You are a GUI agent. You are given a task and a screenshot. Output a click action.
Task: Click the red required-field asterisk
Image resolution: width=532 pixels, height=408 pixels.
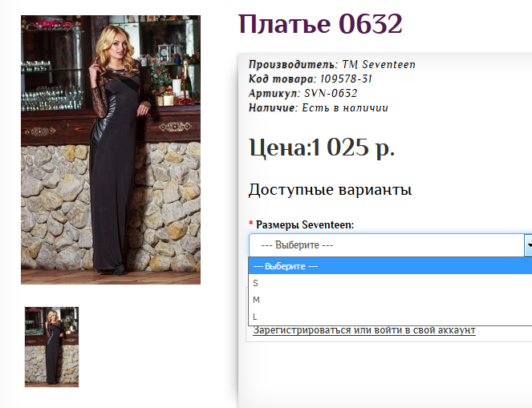click(x=251, y=225)
